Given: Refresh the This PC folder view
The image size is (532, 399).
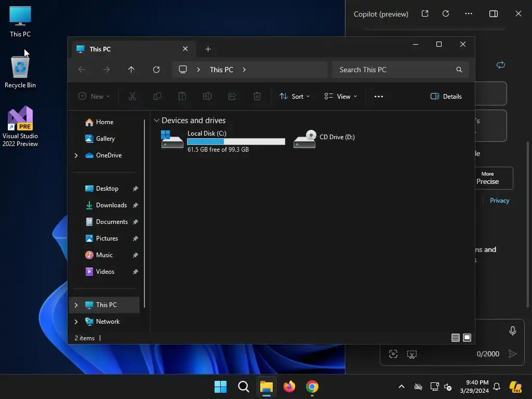Looking at the screenshot, I should point(156,70).
